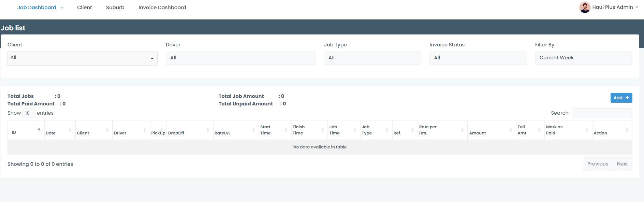Click the Haul Plus Admin avatar

[x=585, y=7]
